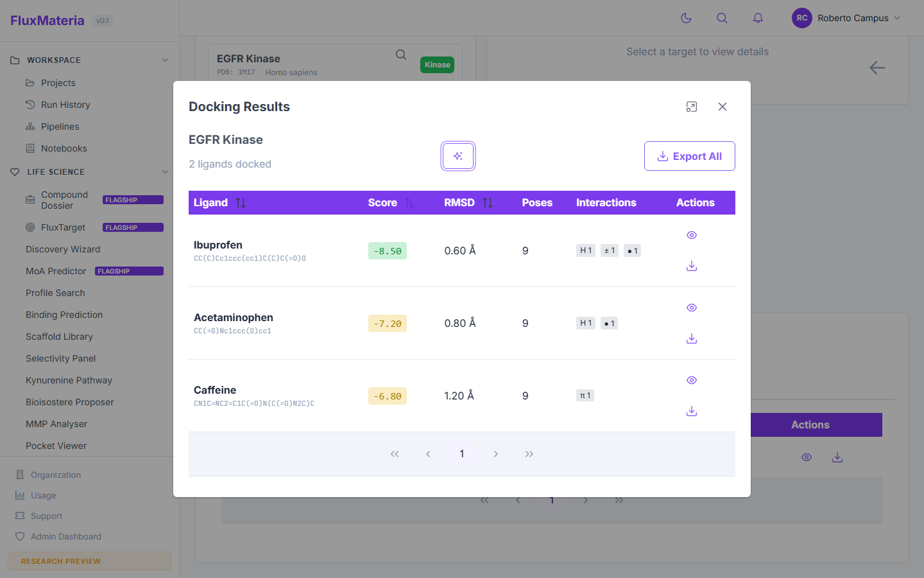924x578 pixels.
Task: Close the Docking Results dialog
Action: coord(723,107)
